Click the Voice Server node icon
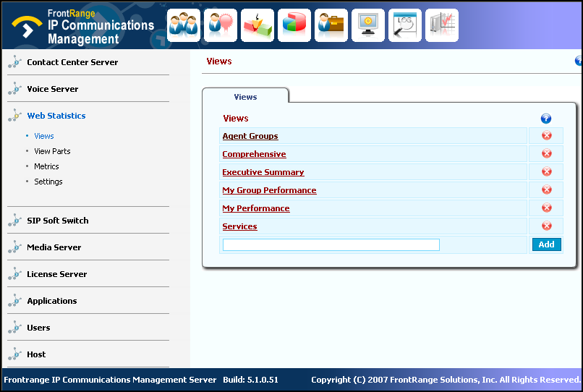This screenshot has height=392, width=583. pyautogui.click(x=15, y=88)
